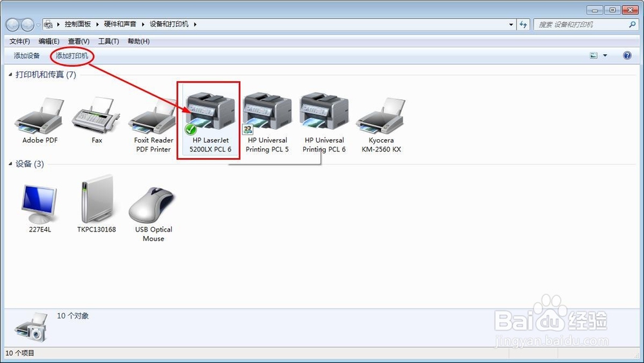Expand the arrow after 设备和打印机 breadcrumb

(x=195, y=25)
